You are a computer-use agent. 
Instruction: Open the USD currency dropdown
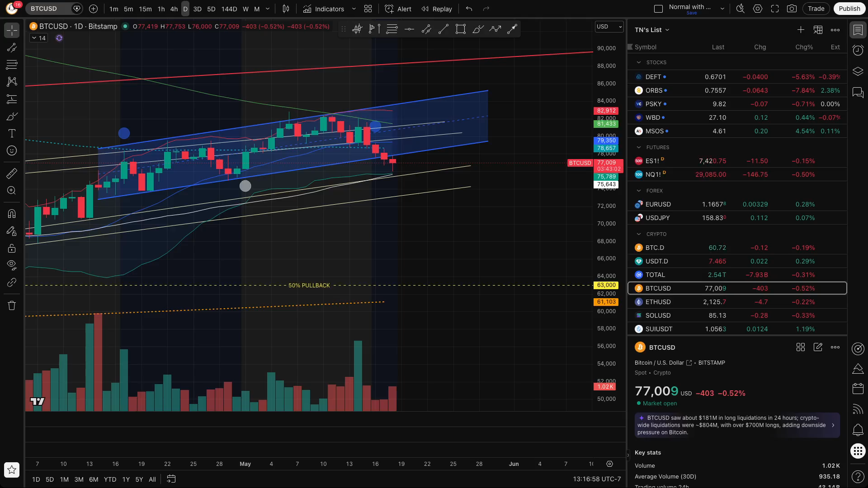click(x=609, y=27)
